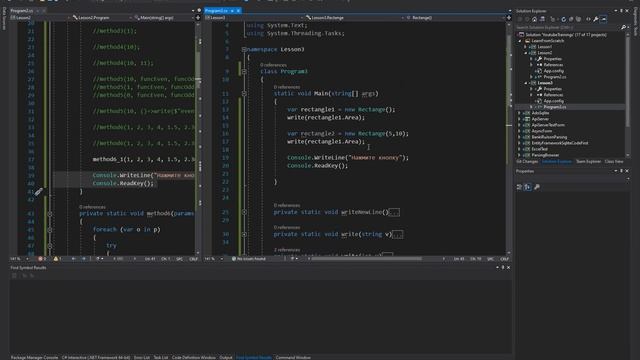Click the No issues found indicator
The height and width of the screenshot is (360, 640).
pos(249,259)
